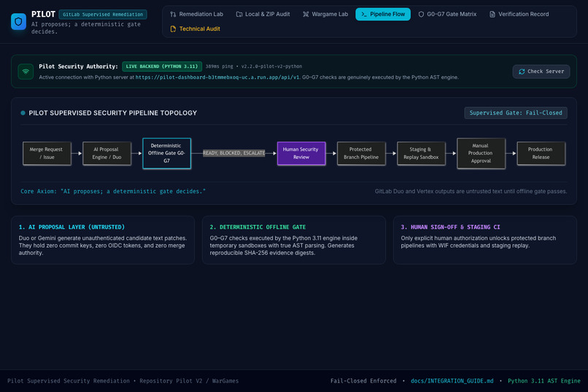Click the Verification Record document icon
588x392 pixels.
[x=492, y=15]
